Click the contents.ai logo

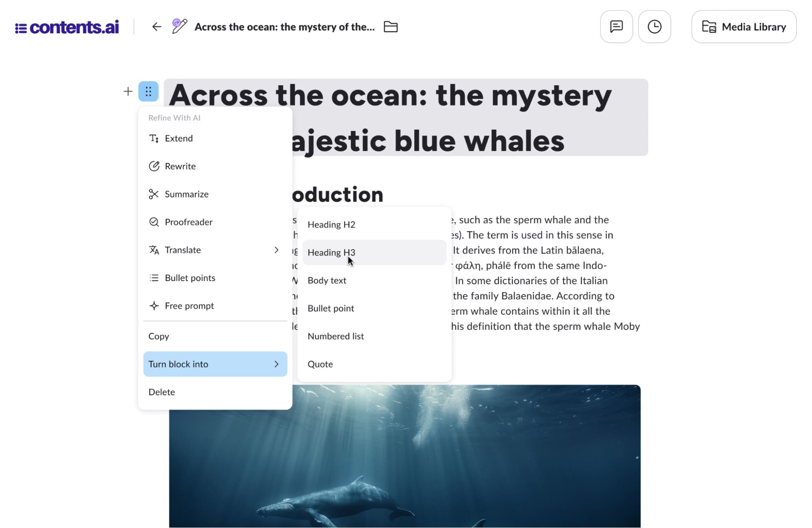67,27
